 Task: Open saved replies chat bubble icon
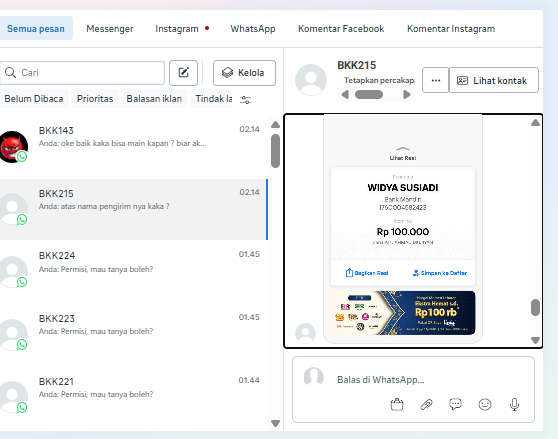point(456,404)
